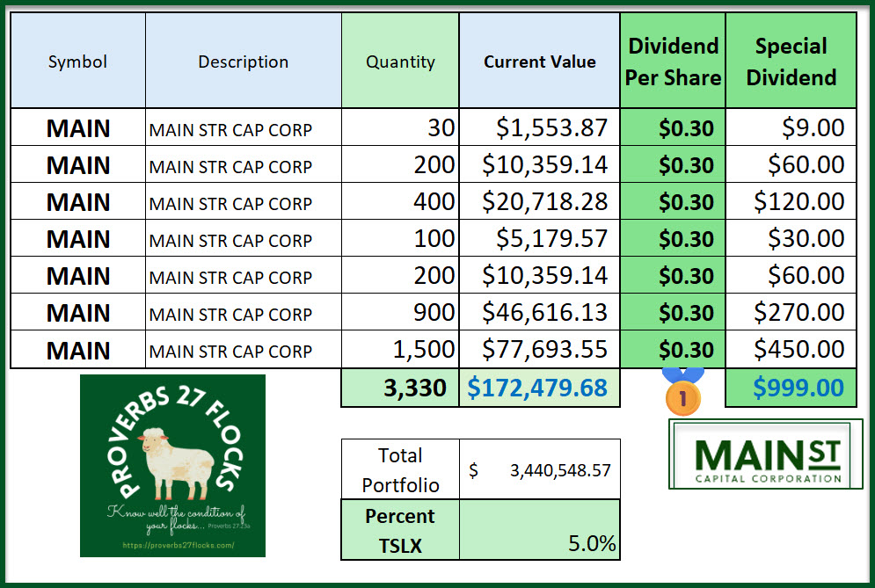
Task: Select the Total Portfolio label cell
Action: (400, 470)
